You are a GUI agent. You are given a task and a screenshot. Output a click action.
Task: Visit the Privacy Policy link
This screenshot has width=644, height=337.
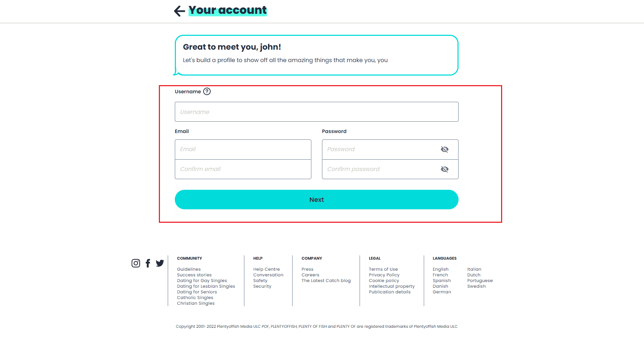[384, 275]
